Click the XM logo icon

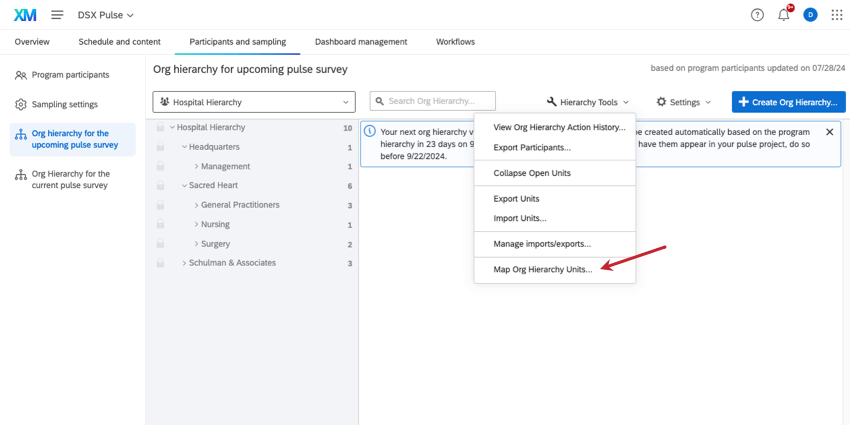pos(24,15)
